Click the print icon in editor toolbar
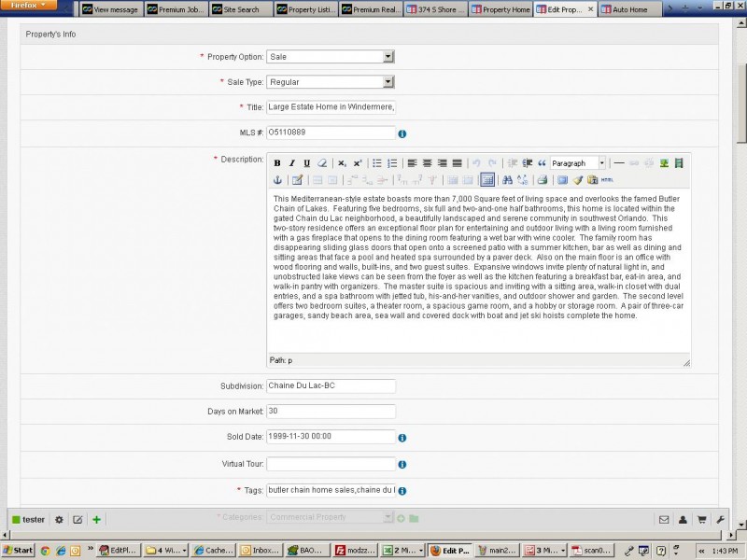The image size is (747, 560). [x=543, y=180]
